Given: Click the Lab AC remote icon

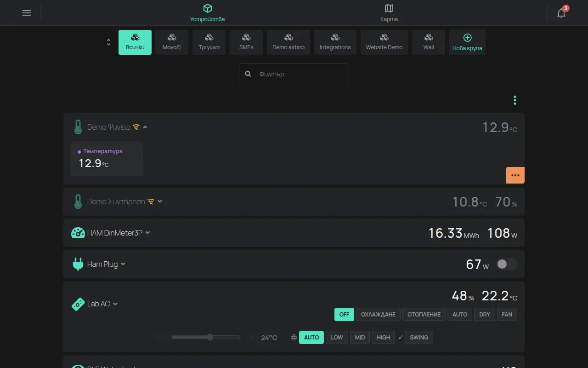Looking at the screenshot, I should pyautogui.click(x=78, y=304).
